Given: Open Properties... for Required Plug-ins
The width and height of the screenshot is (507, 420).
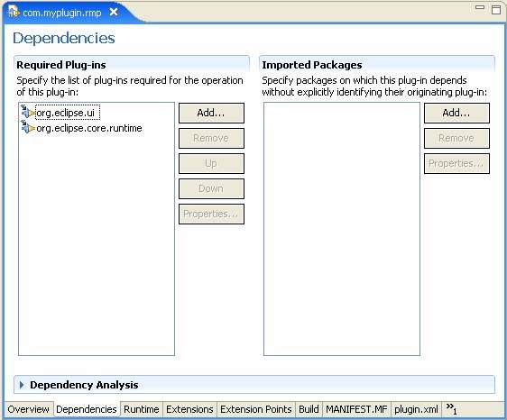Looking at the screenshot, I should (x=211, y=214).
